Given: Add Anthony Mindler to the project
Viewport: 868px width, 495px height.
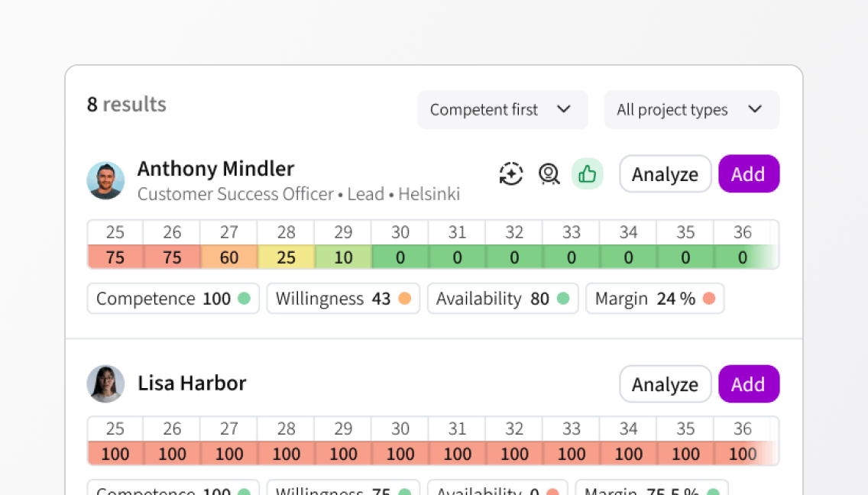Looking at the screenshot, I should click(749, 174).
